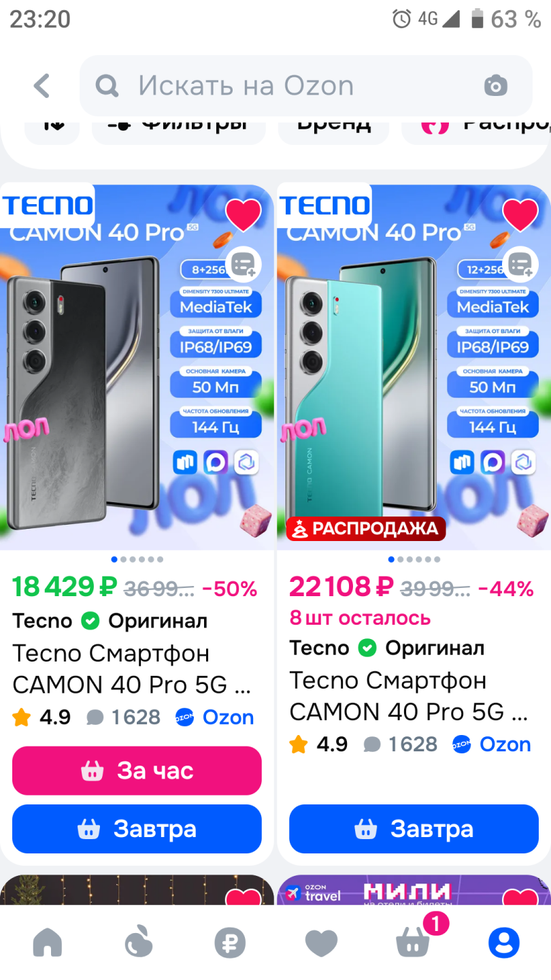Open the black CAMON 40 Pro product image

pyautogui.click(x=137, y=367)
